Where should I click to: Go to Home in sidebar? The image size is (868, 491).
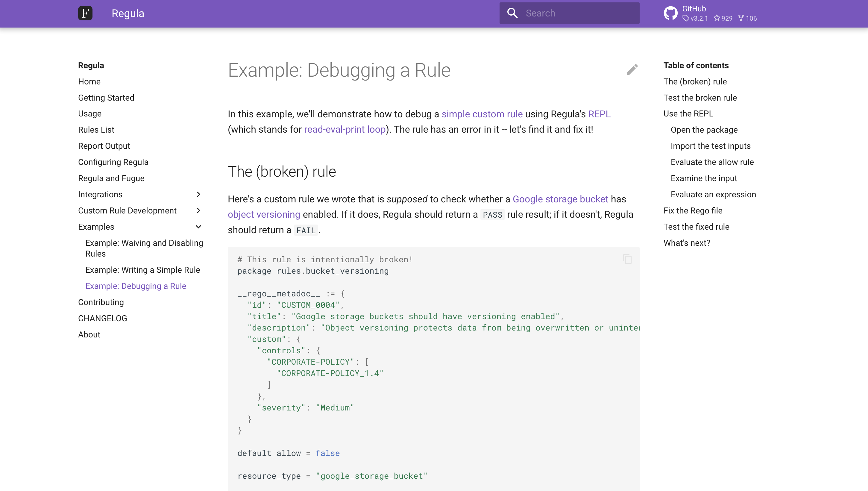[89, 82]
